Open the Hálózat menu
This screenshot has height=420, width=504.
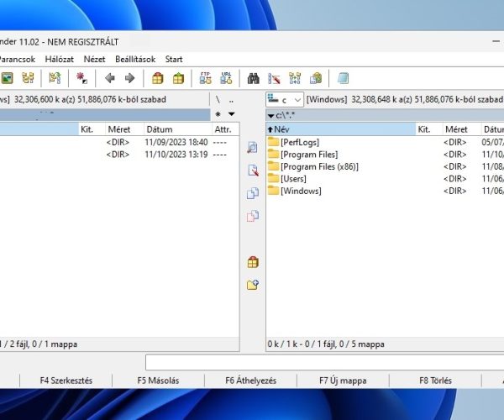[x=59, y=60]
